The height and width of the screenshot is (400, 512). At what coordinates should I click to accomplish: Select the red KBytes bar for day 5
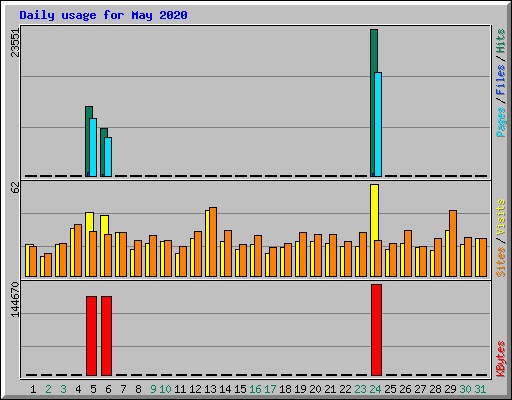click(91, 336)
